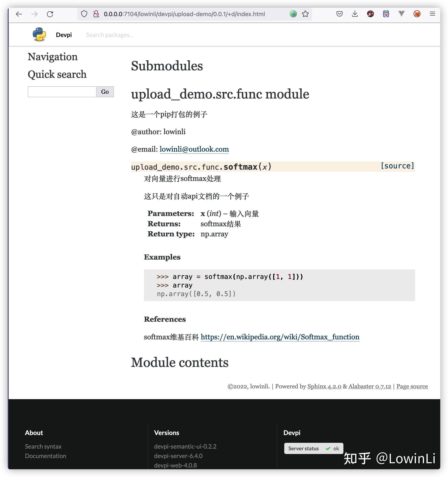The height and width of the screenshot is (477, 448).
Task: Click the Devpi brand link in header
Action: point(63,35)
